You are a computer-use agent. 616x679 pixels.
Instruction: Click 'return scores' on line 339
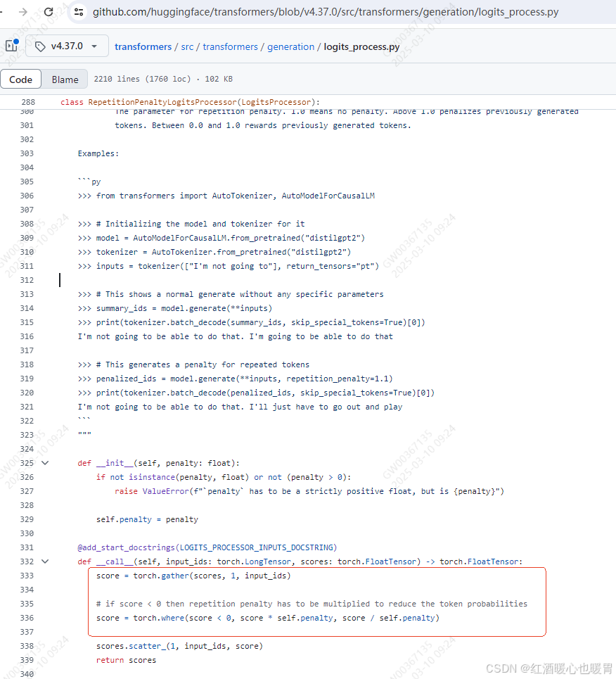[x=126, y=660]
